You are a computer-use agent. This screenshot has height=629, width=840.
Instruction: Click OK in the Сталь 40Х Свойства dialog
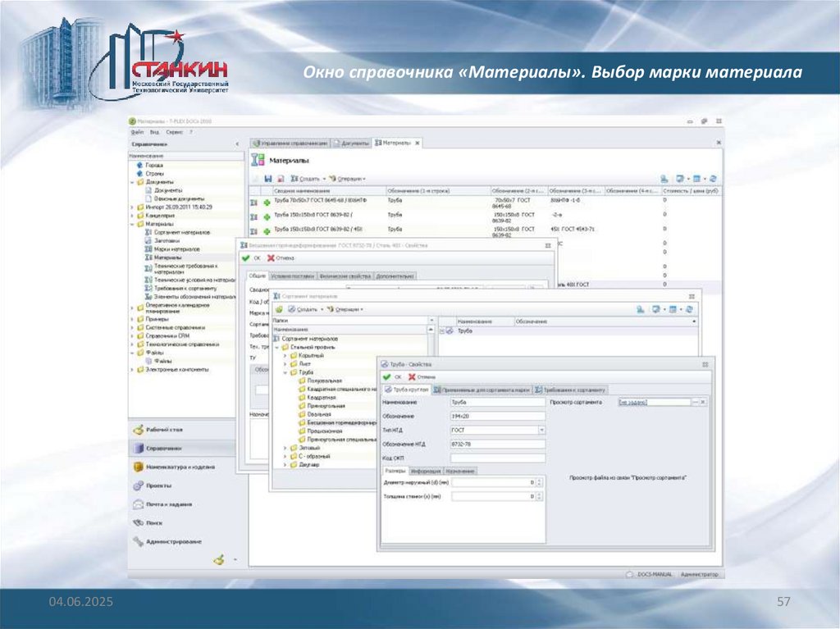(251, 258)
